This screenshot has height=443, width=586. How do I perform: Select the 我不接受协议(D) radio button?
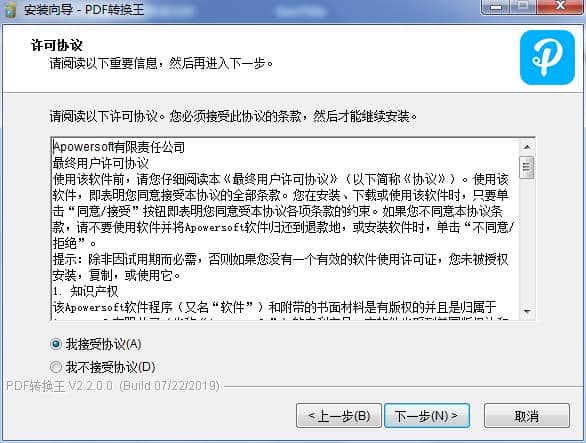(x=56, y=367)
